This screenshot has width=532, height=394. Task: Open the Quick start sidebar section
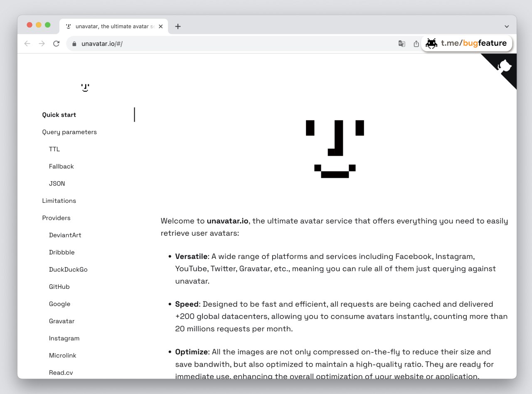click(59, 115)
